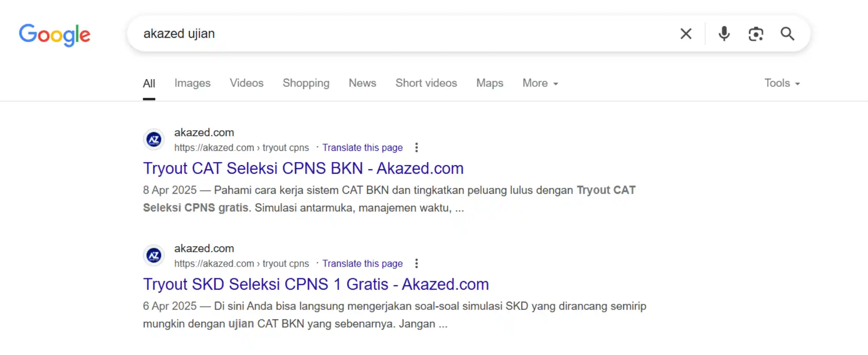
Task: Click the '6 Apr 2025' snippet text
Action: [x=170, y=306]
